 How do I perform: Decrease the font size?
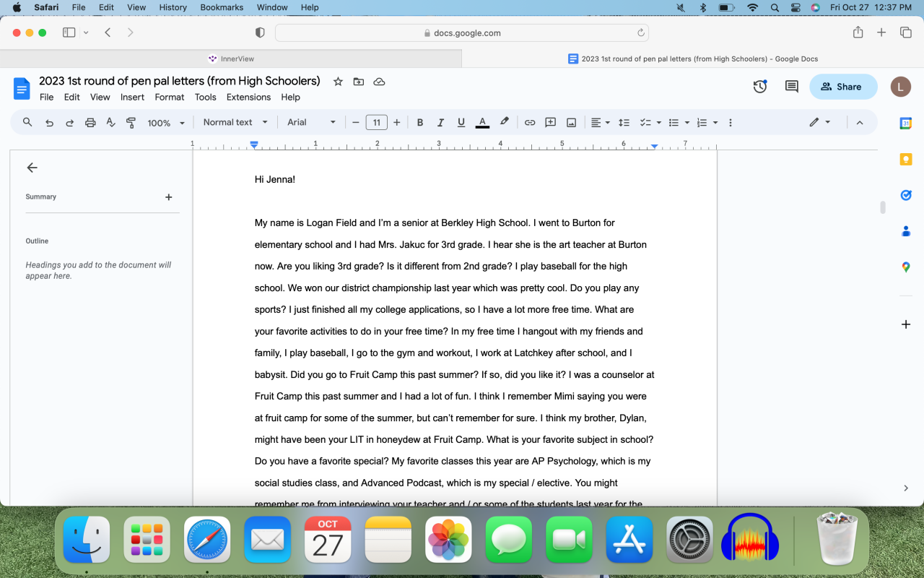356,123
